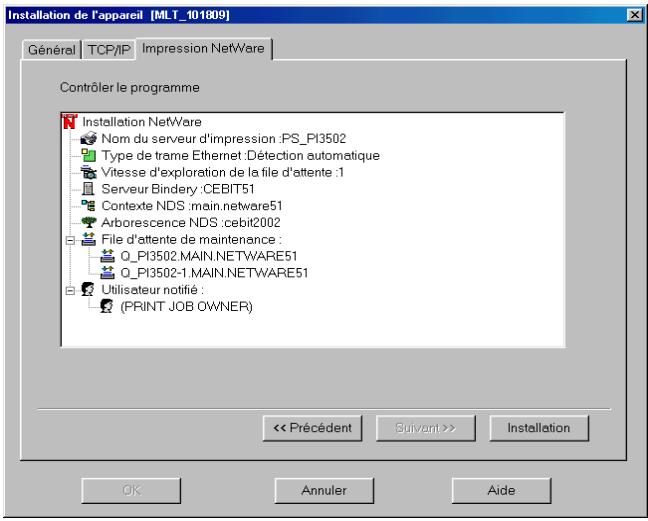Click the NDS context icon
Viewport: 648px width, 521px height.
(88, 205)
